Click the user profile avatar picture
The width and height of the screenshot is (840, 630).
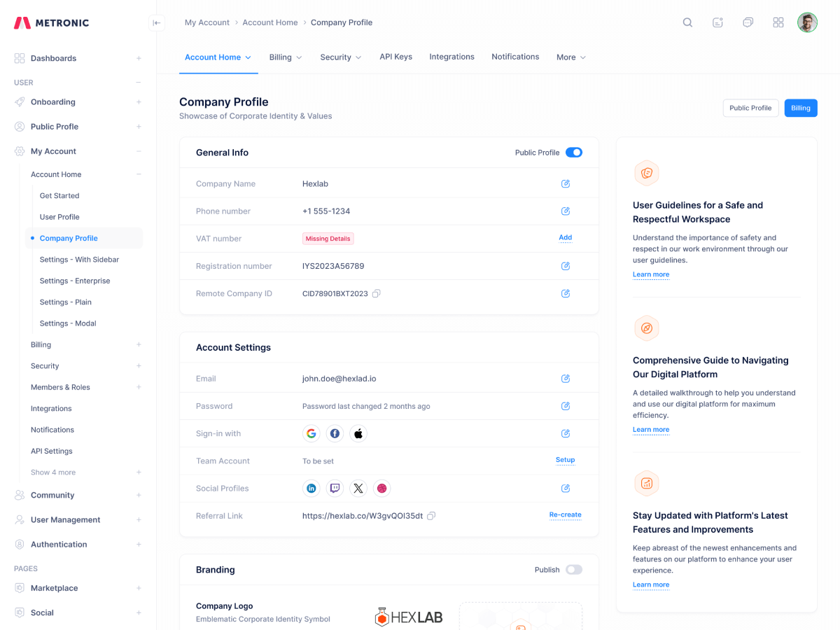[x=807, y=22]
